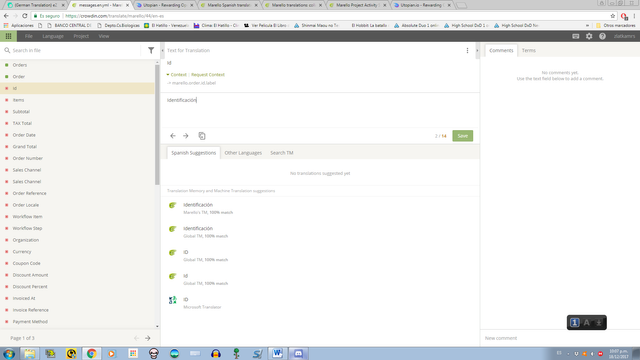
Task: Go to previous string arrow in editor
Action: [x=173, y=136]
